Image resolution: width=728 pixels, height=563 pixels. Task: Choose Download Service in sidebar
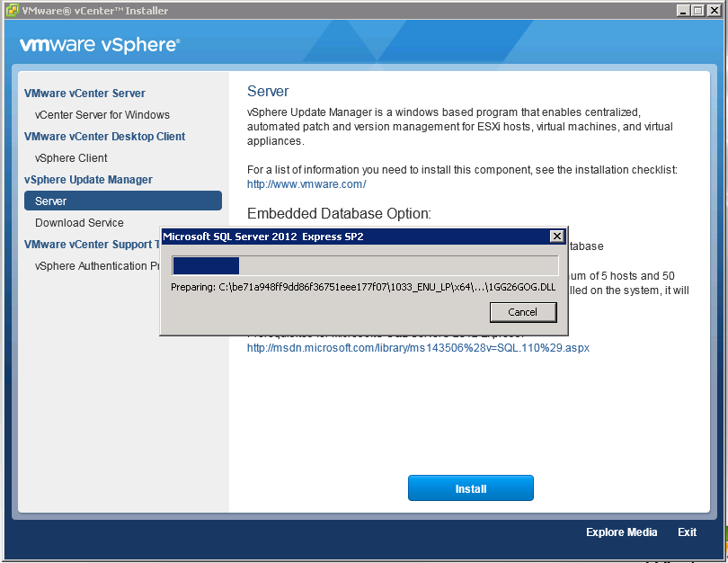pyautogui.click(x=79, y=223)
